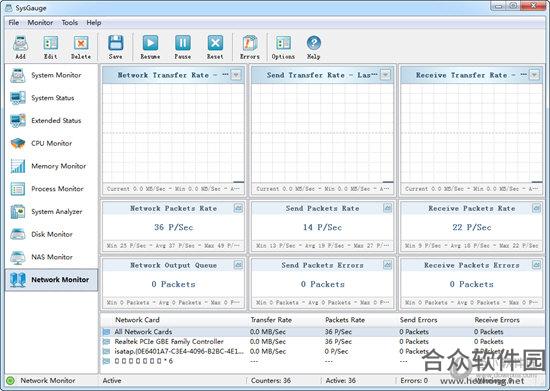This screenshot has height=391, width=550.
Task: Click the Receive Errors column header
Action: (x=497, y=320)
